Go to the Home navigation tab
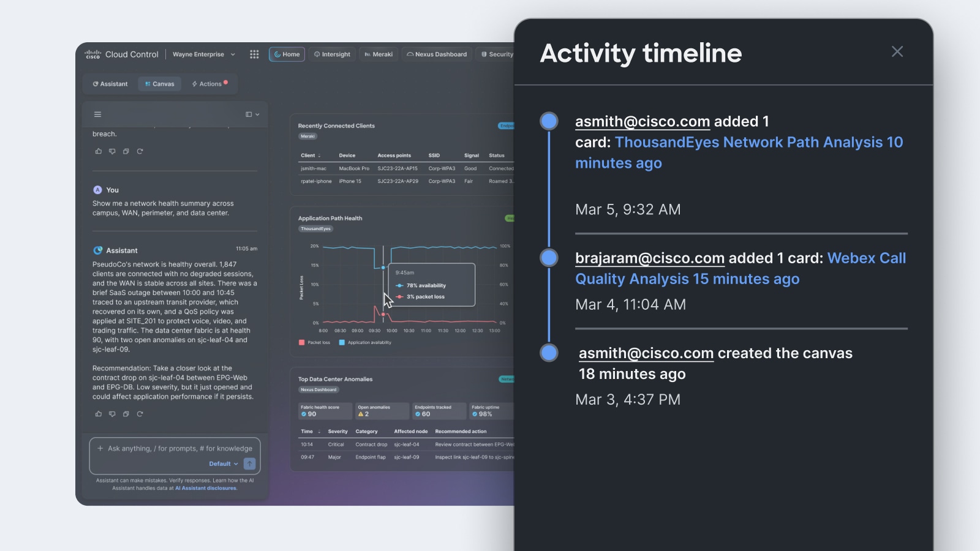Image resolution: width=980 pixels, height=551 pixels. click(287, 54)
